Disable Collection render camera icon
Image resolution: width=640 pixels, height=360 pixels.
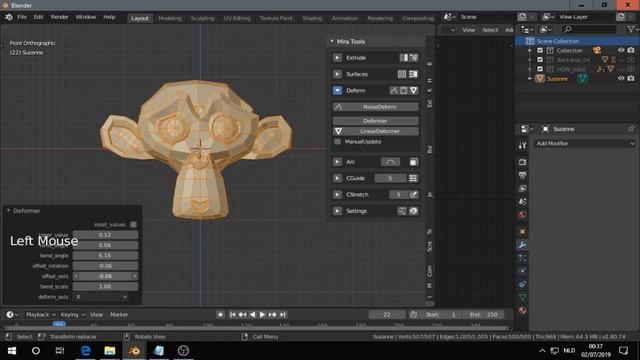631,51
